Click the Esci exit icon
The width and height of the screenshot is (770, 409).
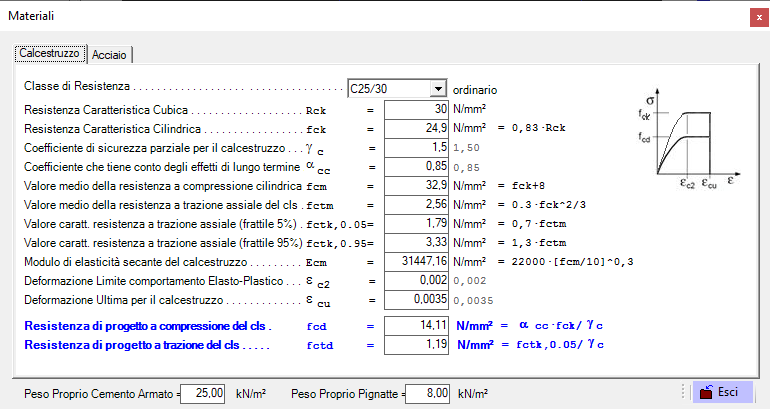(x=706, y=392)
